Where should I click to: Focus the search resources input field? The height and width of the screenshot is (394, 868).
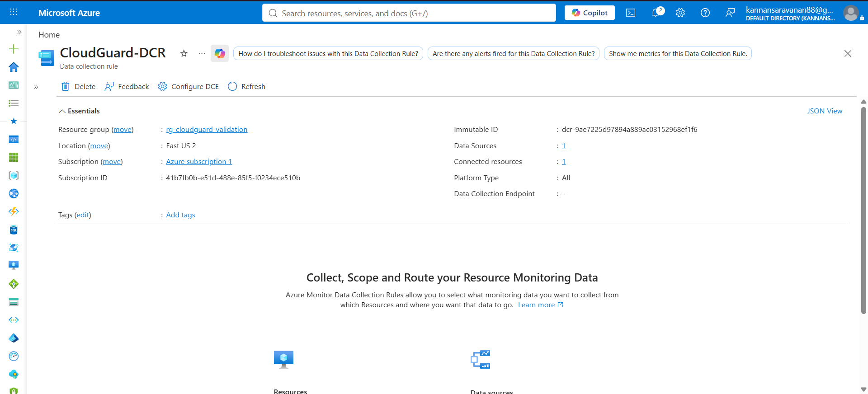point(409,13)
